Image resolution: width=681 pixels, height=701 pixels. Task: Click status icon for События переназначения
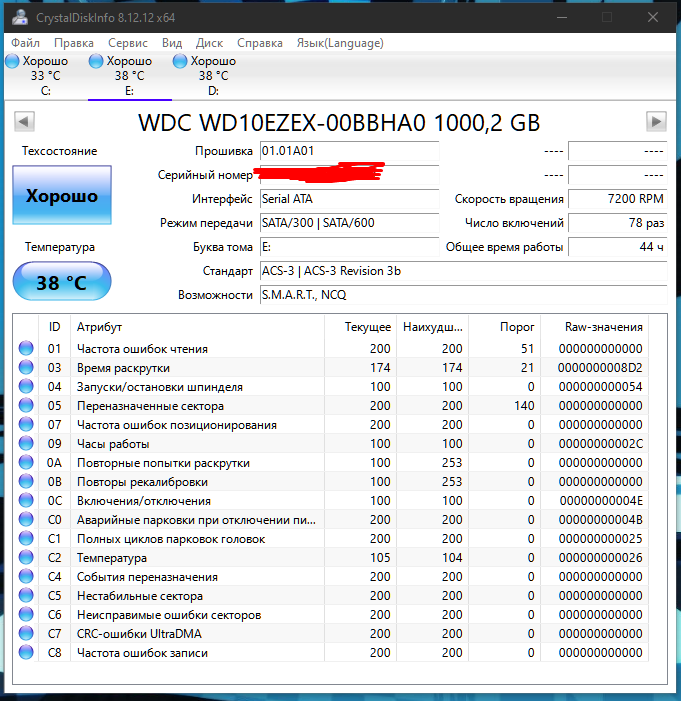point(26,576)
